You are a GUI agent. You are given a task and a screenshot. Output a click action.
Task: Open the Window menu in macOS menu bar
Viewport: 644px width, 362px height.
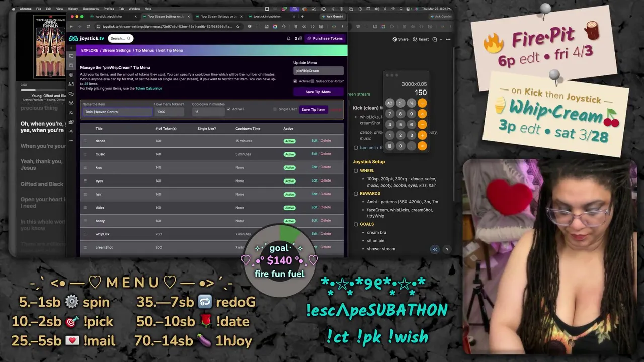tap(134, 9)
